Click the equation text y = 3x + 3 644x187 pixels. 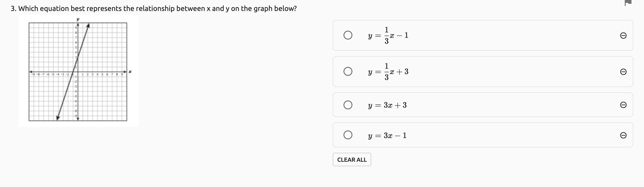(x=387, y=105)
